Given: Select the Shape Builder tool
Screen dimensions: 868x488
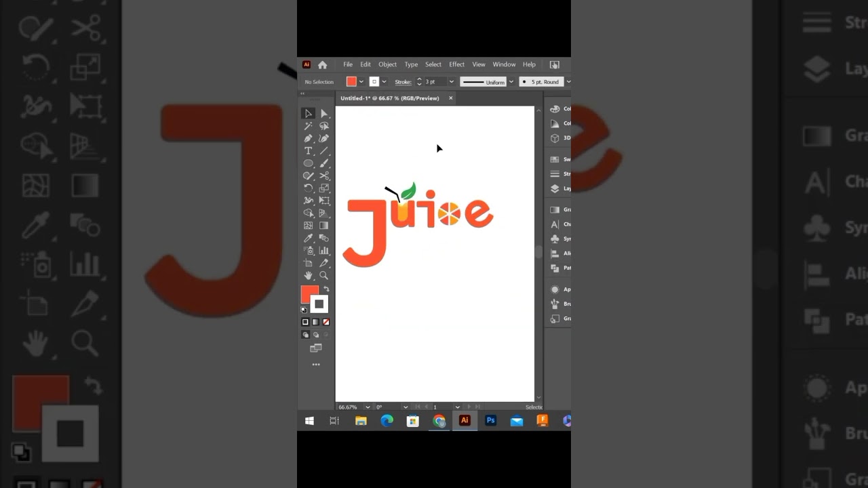Looking at the screenshot, I should pos(308,213).
